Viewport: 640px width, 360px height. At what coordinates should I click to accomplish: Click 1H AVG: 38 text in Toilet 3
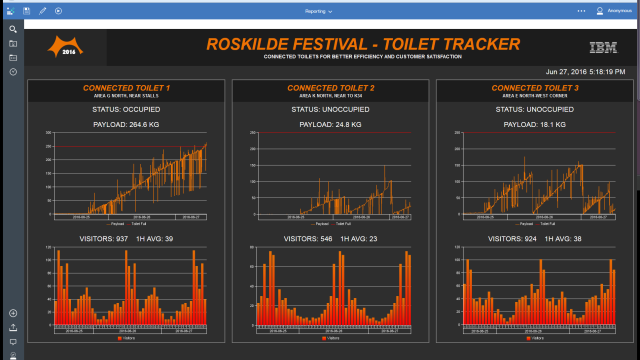pyautogui.click(x=563, y=239)
